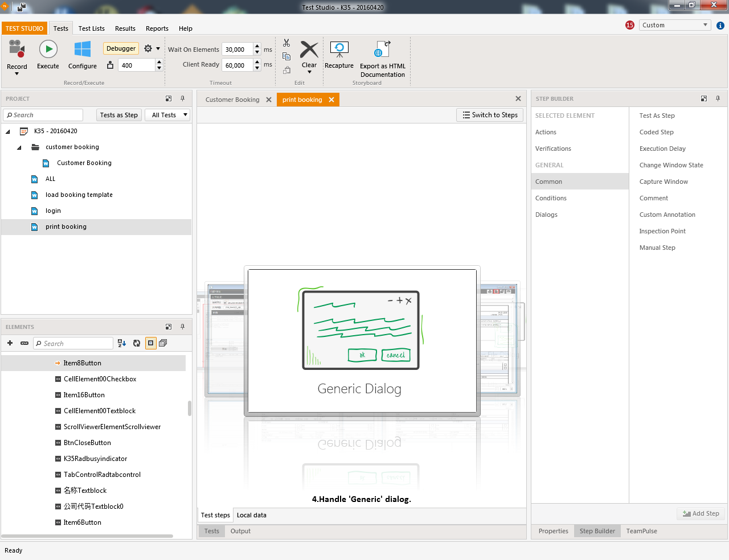Click the cut scissors icon
729x560 pixels.
pos(286,43)
